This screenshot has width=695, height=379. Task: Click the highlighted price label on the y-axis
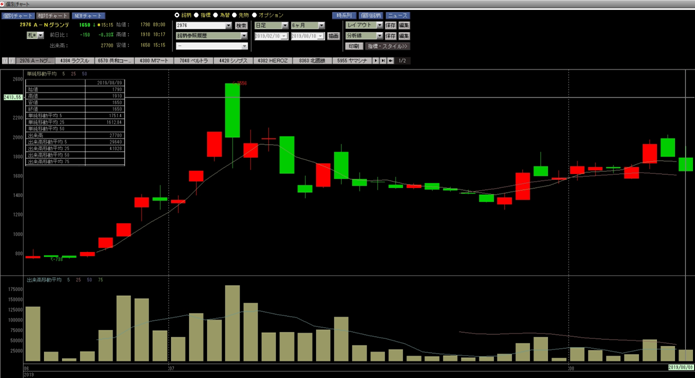[x=12, y=97]
